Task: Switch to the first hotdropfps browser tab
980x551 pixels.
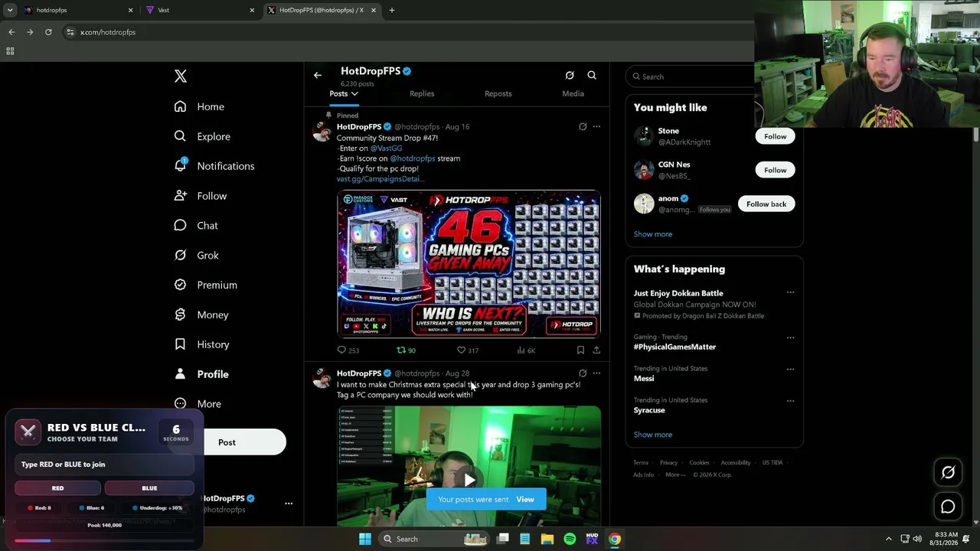Action: [x=77, y=10]
